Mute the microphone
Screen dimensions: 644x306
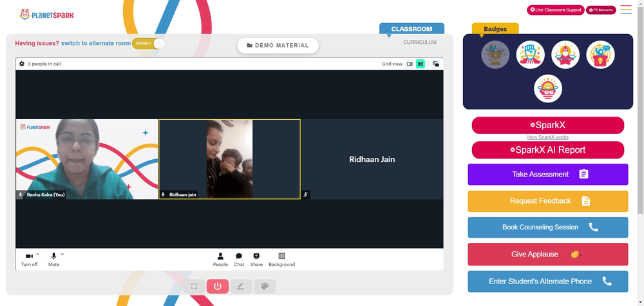click(53, 260)
